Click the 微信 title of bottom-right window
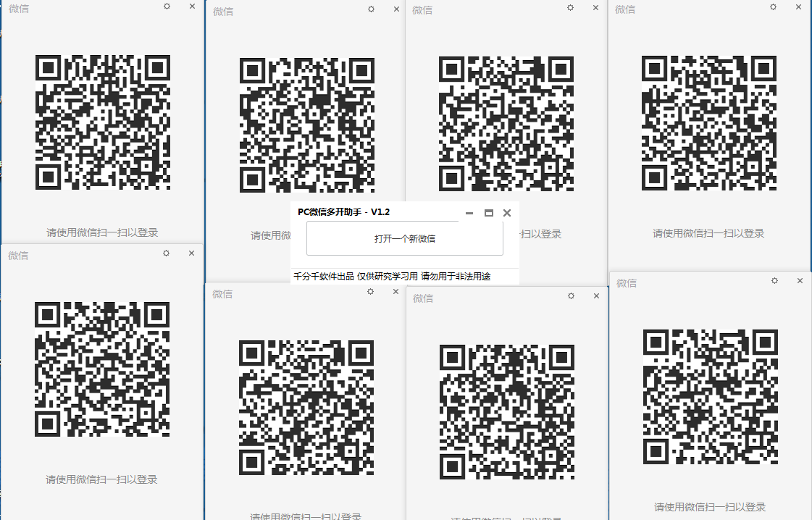Screen dimensions: 812x520 pos(627,283)
